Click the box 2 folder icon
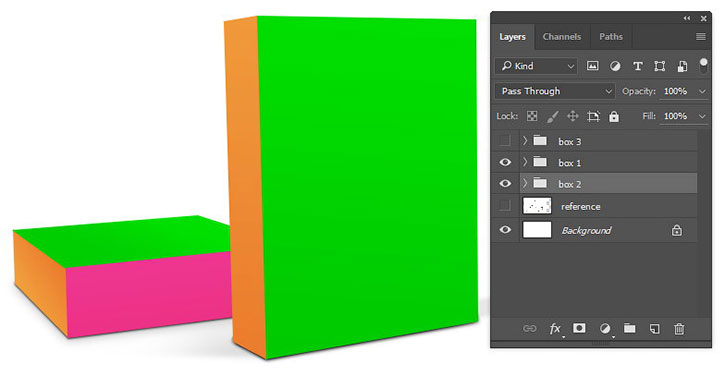725x376 pixels. [540, 183]
